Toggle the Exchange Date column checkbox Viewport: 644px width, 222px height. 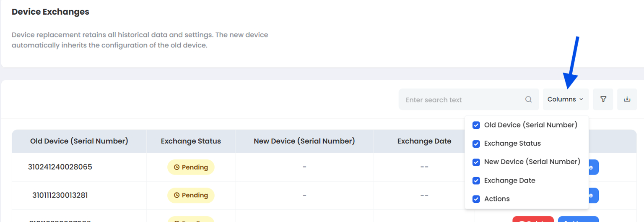476,180
